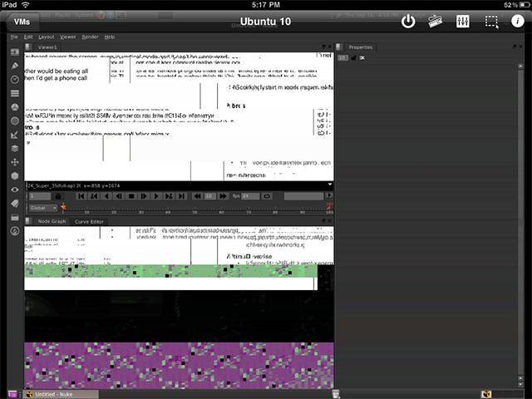Play backward
532x399 pixels.
pyautogui.click(x=106, y=196)
